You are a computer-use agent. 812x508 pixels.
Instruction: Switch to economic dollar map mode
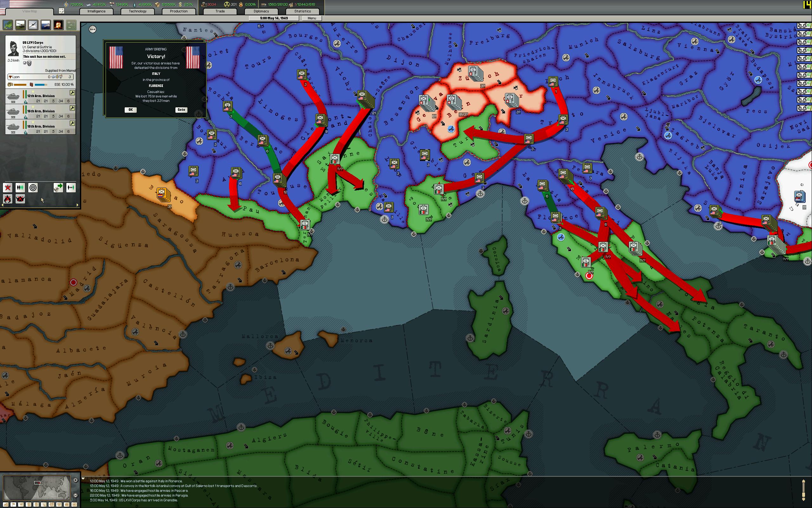(x=29, y=505)
